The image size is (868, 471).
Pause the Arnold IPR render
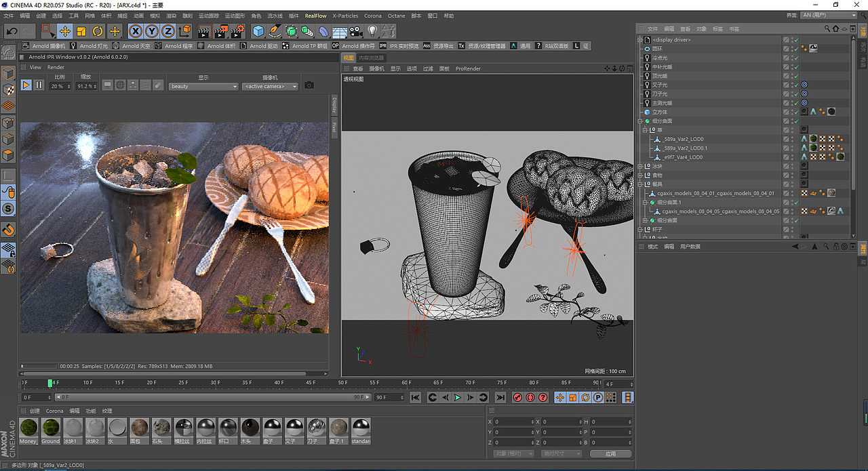[39, 85]
